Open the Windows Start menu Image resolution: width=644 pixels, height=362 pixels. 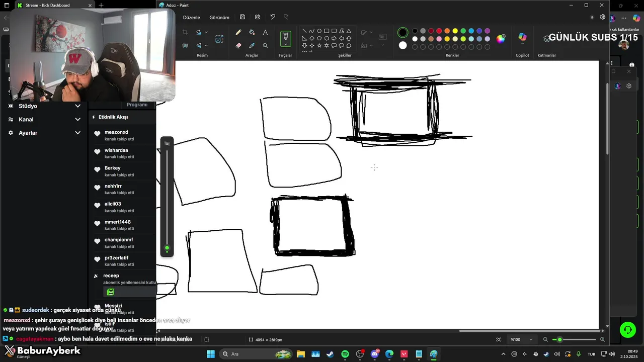pos(211,354)
